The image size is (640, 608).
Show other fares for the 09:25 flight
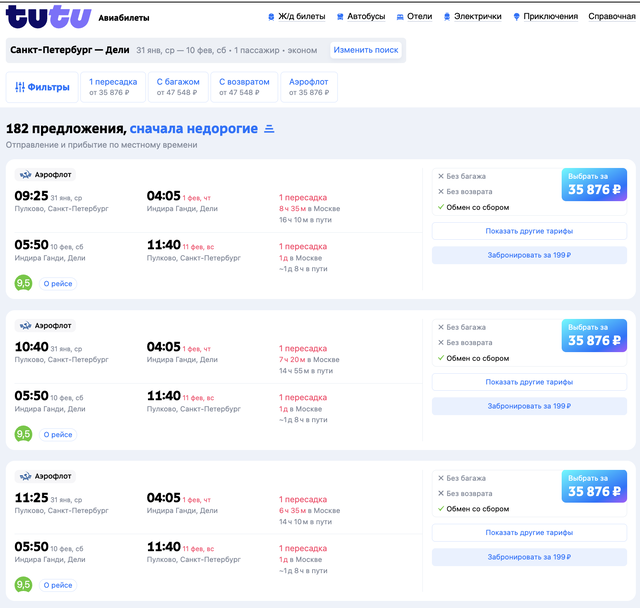coord(529,231)
